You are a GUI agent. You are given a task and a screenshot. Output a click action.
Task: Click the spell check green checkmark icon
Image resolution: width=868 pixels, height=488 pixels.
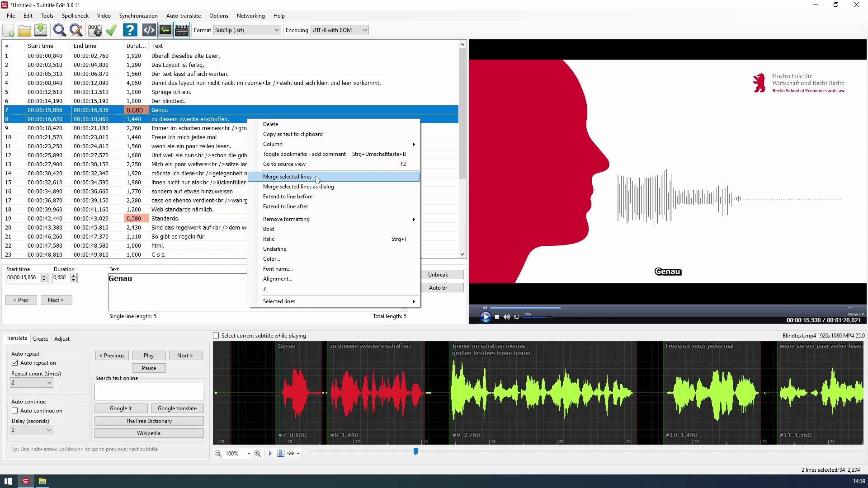111,30
